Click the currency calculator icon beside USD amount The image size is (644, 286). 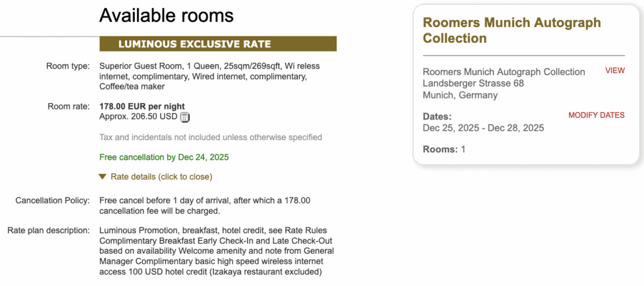pyautogui.click(x=185, y=117)
